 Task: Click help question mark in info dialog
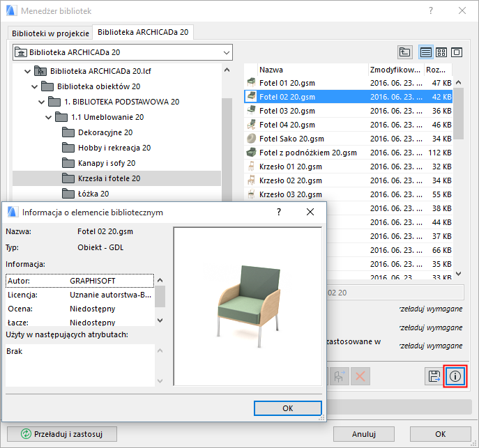[x=279, y=212]
